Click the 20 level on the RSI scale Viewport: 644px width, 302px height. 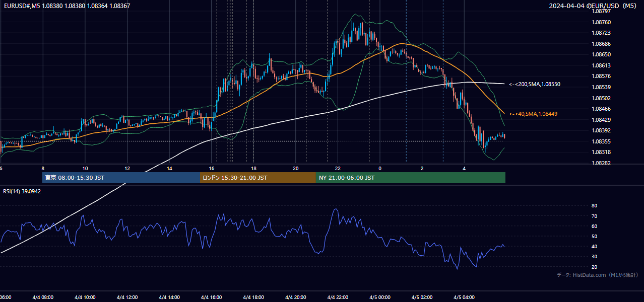594,267
